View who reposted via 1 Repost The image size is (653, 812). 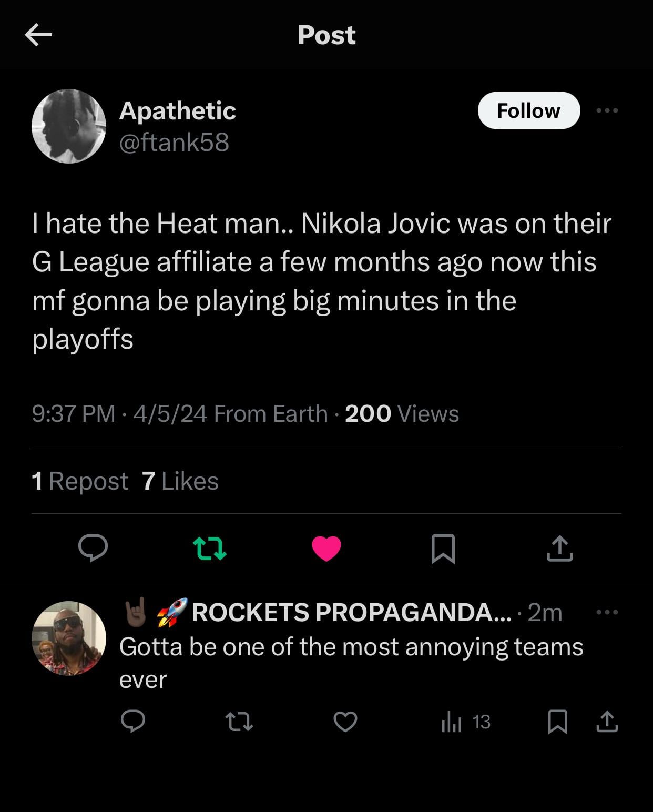point(80,481)
